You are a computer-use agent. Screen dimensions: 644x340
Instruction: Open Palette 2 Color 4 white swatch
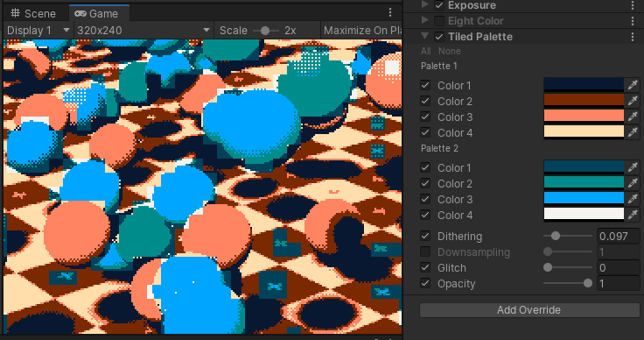pyautogui.click(x=584, y=215)
